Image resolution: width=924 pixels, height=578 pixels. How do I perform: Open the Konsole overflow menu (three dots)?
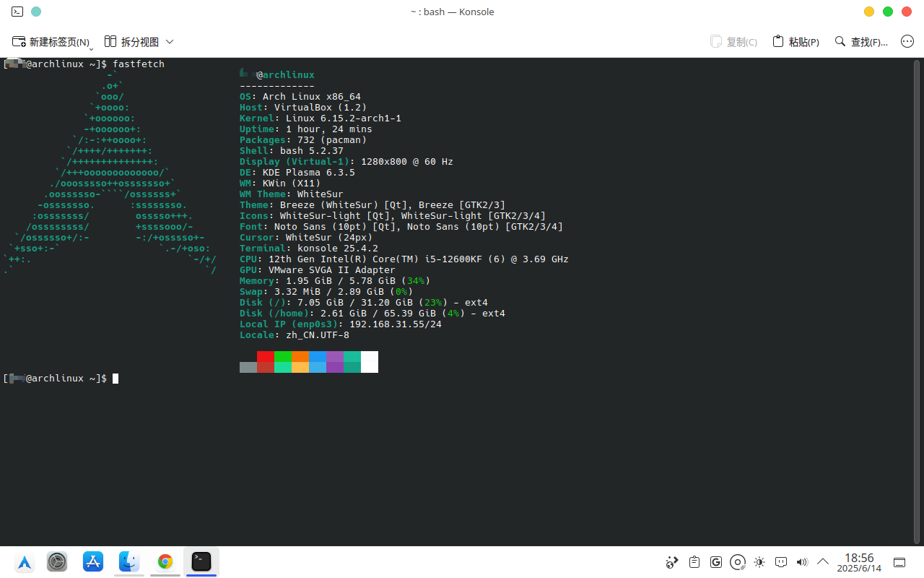(x=907, y=42)
